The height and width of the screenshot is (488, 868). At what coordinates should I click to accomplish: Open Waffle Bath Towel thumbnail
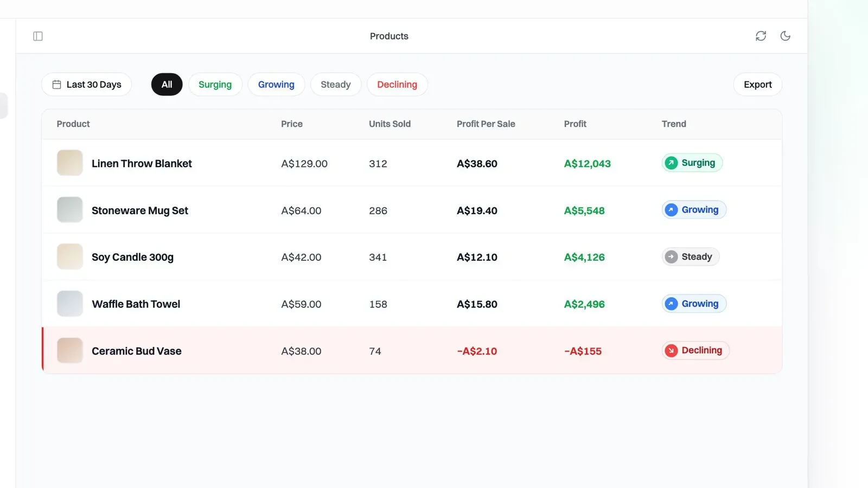coord(70,304)
